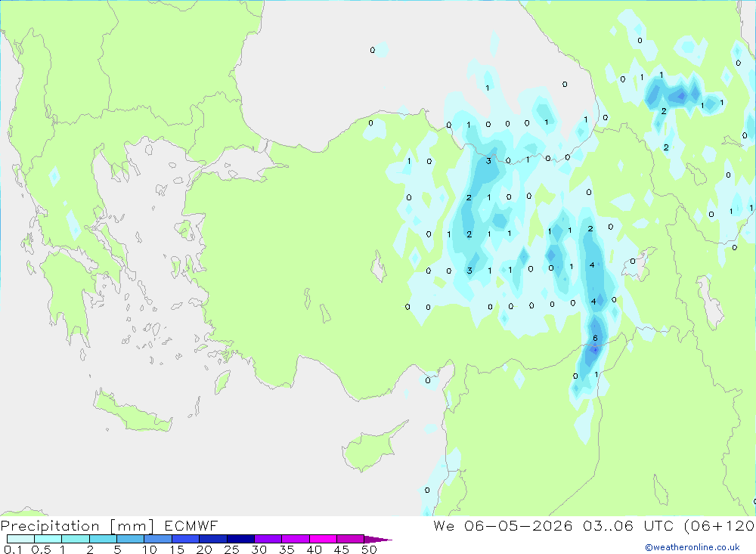Screen dimensions: 756x554
Task: Click the '50' legend scale label
Action: click(369, 549)
